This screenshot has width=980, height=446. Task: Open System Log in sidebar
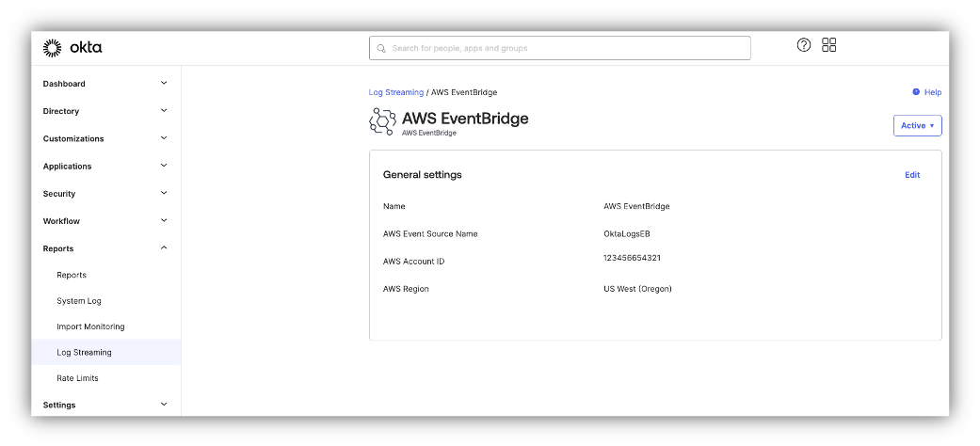[x=79, y=301]
